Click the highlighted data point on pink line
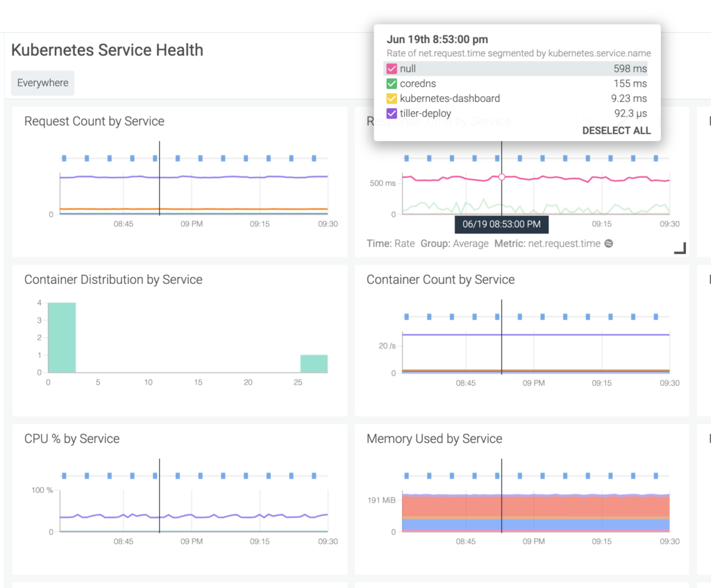This screenshot has height=588, width=711. coord(501,177)
